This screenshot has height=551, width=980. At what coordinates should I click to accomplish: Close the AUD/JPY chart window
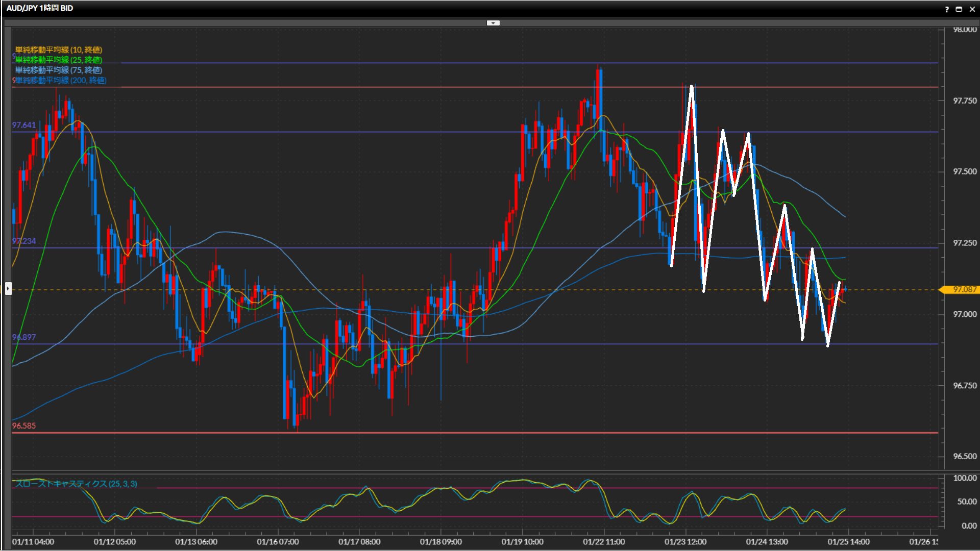972,9
